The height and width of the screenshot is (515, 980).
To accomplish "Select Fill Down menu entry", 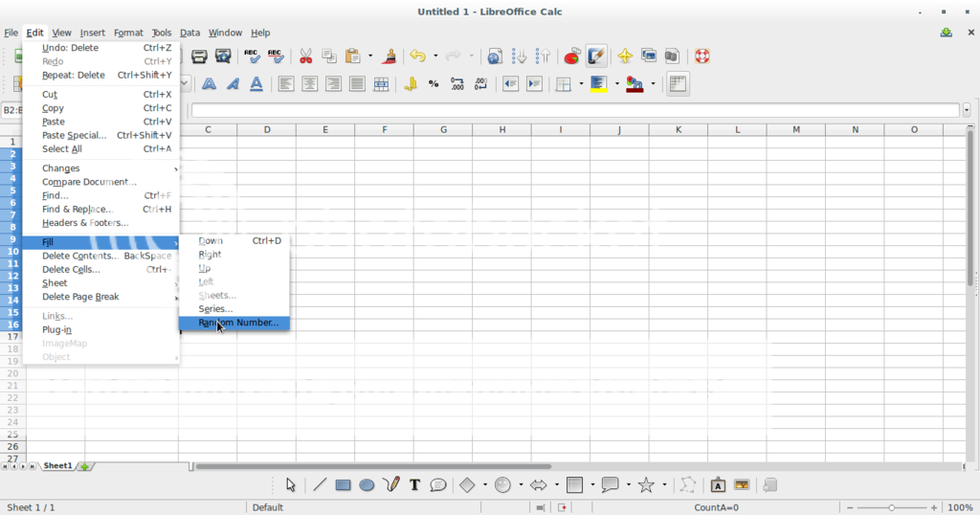I will point(234,240).
